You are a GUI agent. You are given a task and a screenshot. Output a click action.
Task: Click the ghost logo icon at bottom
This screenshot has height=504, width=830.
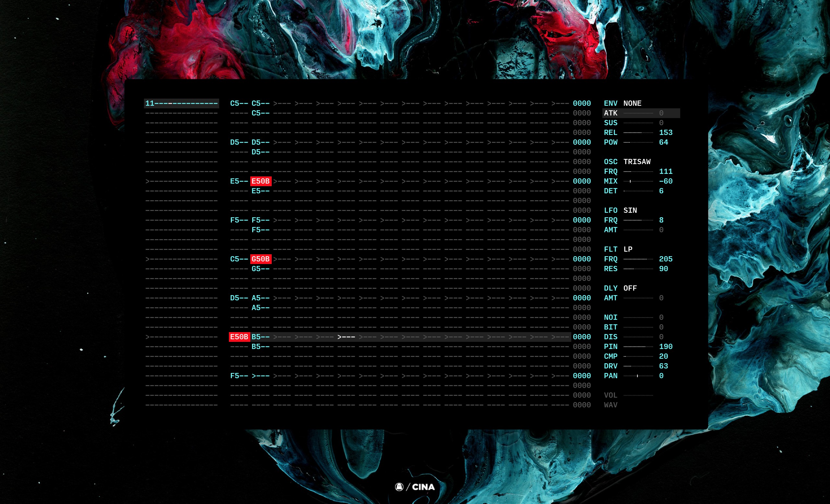(x=399, y=487)
